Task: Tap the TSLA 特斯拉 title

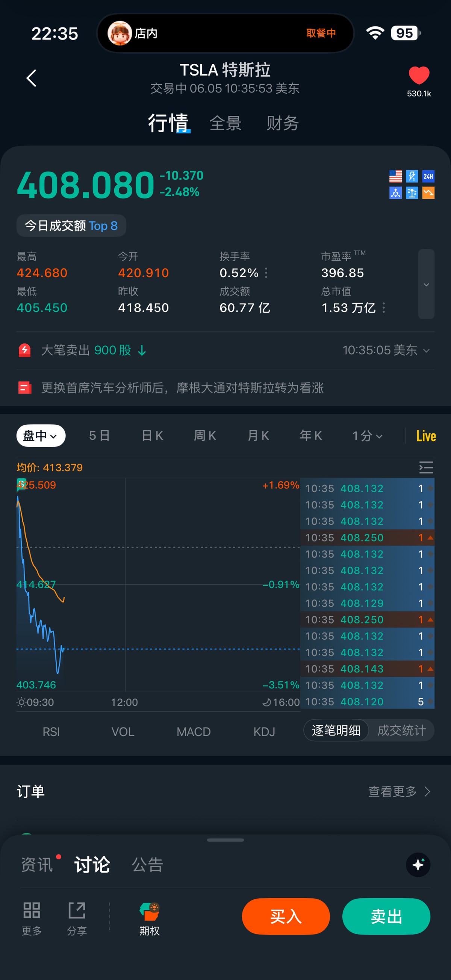Action: [225, 70]
